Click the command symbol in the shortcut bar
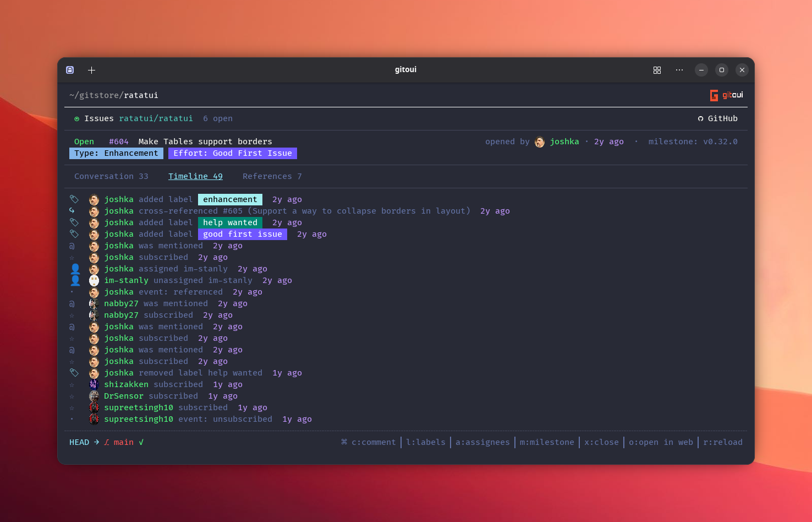 coord(344,442)
